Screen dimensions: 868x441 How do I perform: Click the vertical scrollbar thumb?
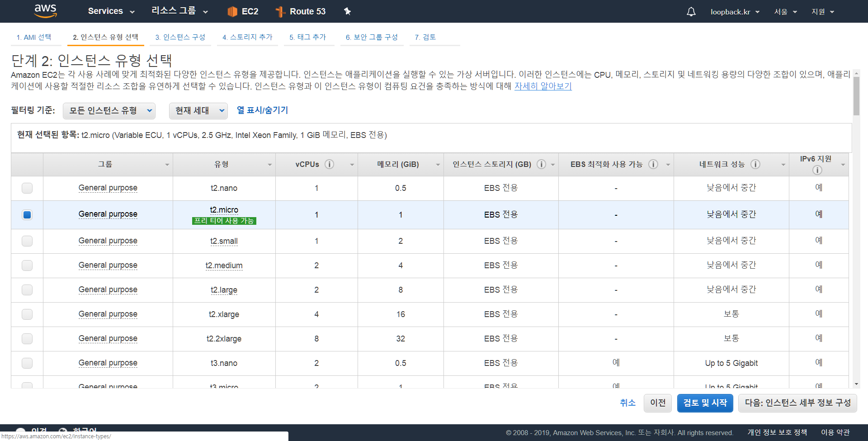[856, 96]
